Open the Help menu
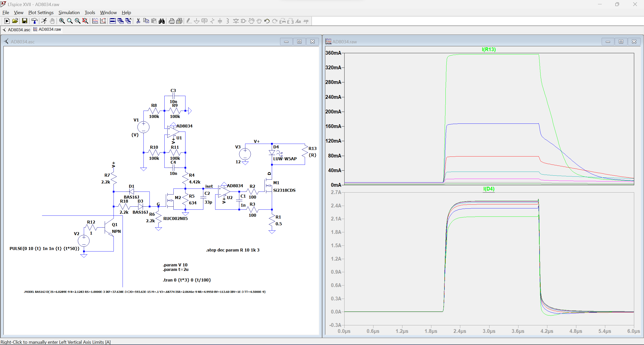 coord(126,13)
